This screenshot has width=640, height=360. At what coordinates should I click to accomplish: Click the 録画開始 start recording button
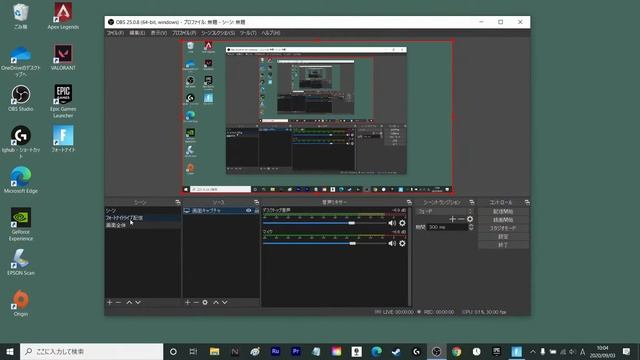pos(503,220)
